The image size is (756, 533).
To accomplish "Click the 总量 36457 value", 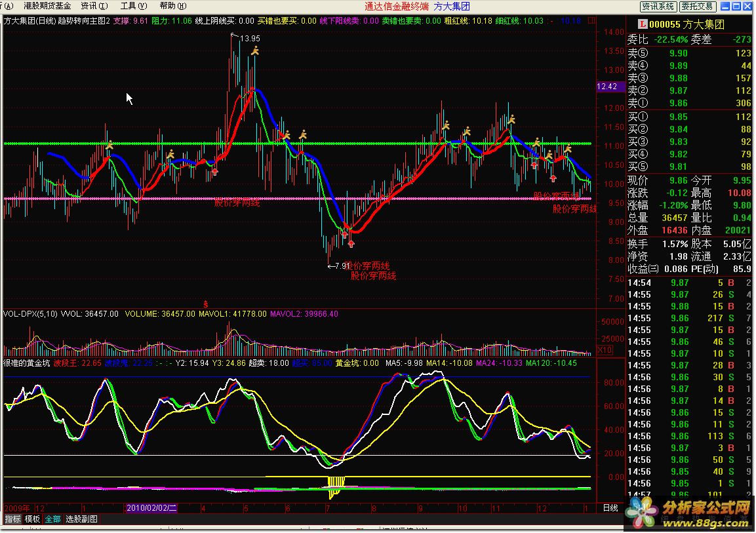I will (674, 218).
